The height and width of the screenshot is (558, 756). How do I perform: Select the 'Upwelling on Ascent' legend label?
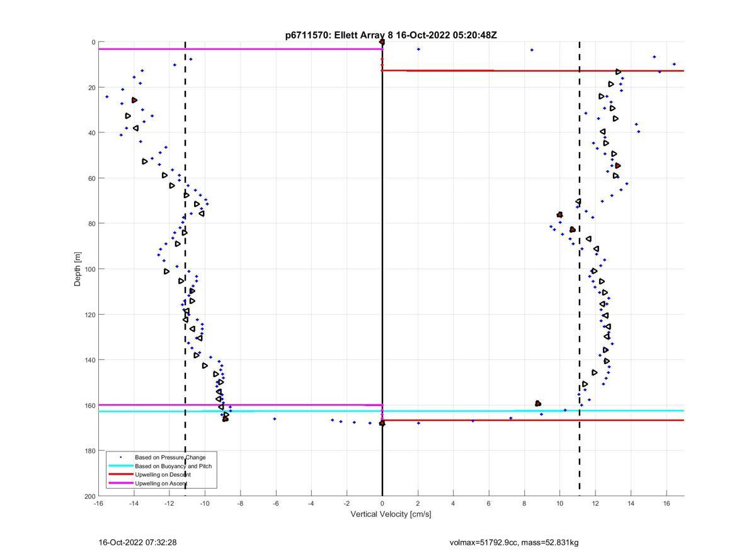(161, 484)
